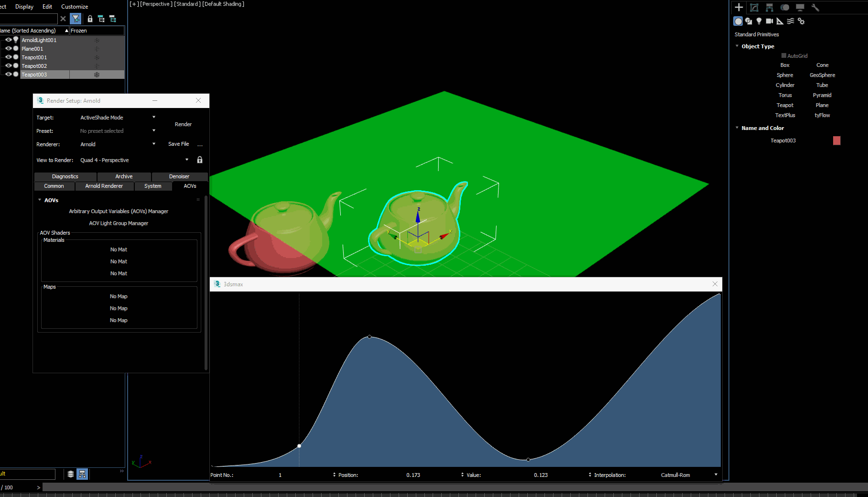The image size is (868, 497).
Task: Open the Utilities wrench icon
Action: tap(815, 7)
